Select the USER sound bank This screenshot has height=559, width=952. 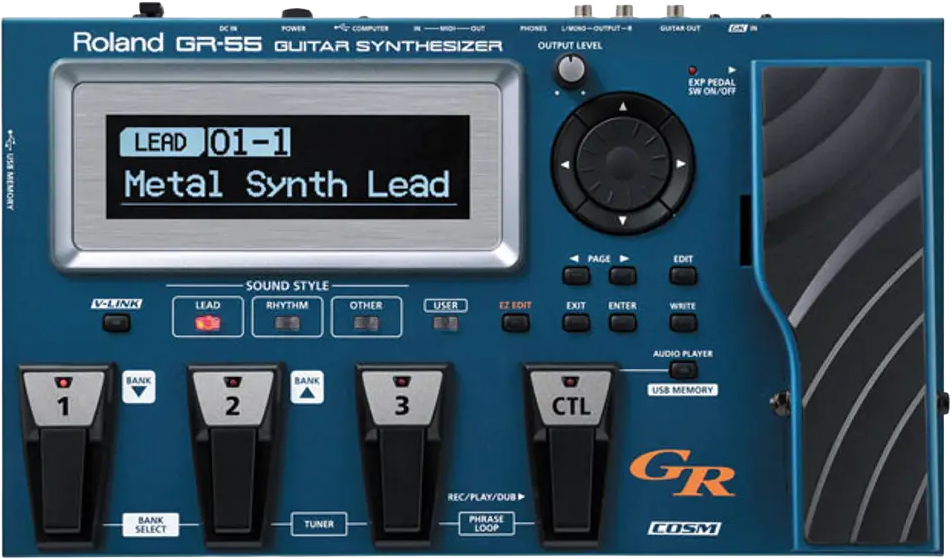(446, 324)
